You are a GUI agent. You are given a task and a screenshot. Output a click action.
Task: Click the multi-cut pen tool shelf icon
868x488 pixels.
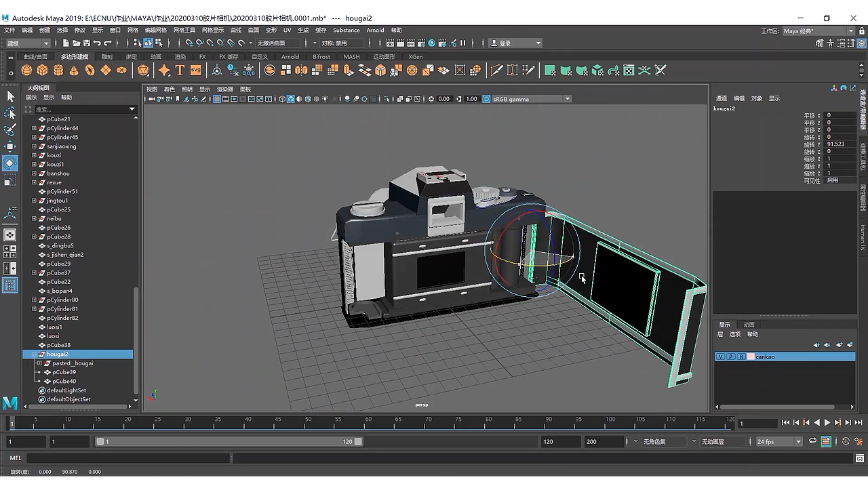(496, 70)
